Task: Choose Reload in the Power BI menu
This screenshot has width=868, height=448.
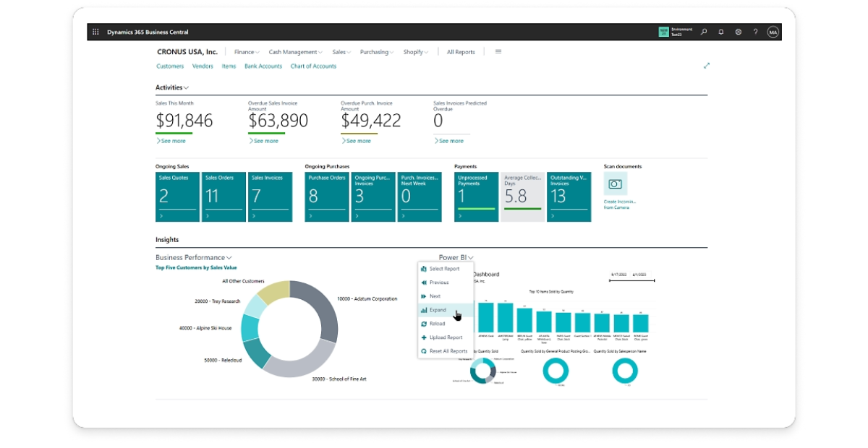Action: pyautogui.click(x=446, y=324)
